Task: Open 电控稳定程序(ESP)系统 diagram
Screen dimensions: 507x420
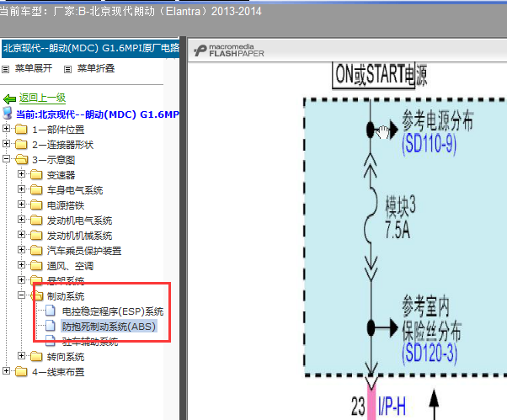Action: tap(113, 311)
